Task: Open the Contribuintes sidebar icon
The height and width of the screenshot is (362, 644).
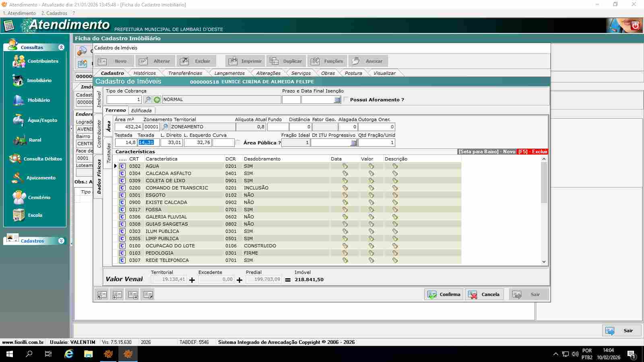Action: pyautogui.click(x=19, y=61)
